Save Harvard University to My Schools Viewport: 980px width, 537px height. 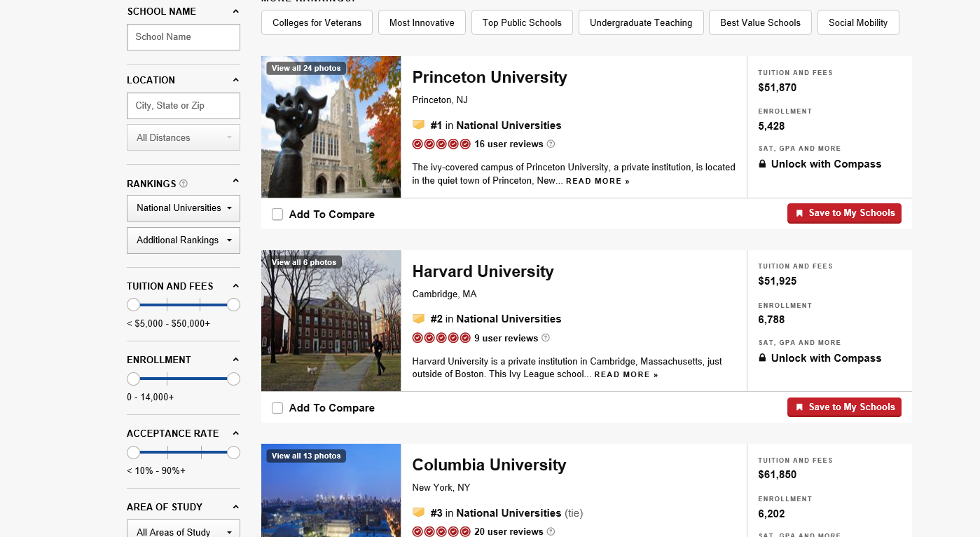(x=844, y=407)
